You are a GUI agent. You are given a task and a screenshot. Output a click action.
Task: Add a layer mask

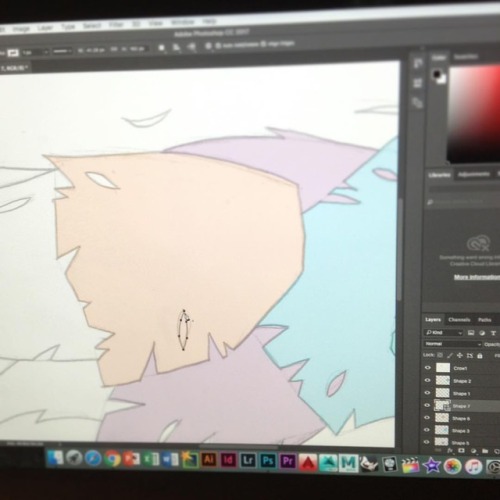461,451
